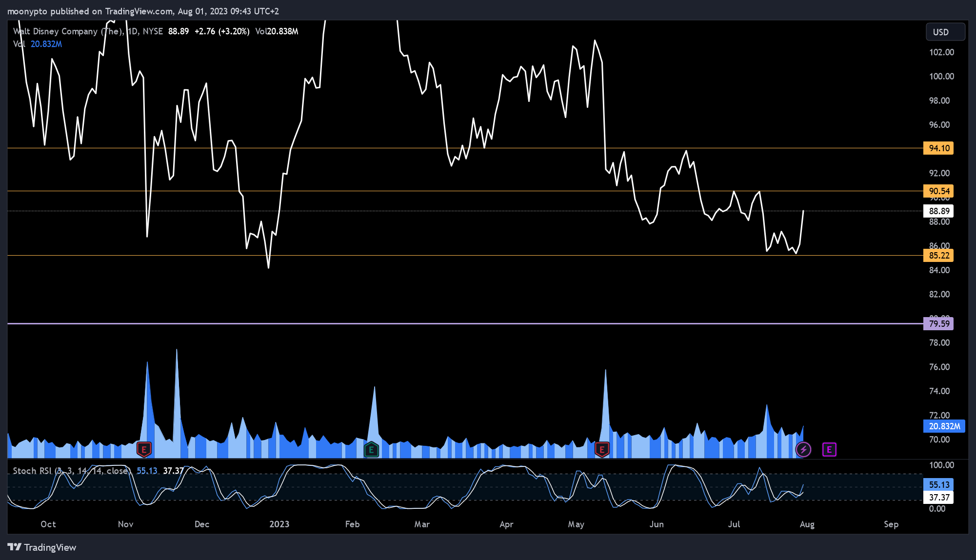The image size is (976, 560).
Task: Click the Vol indicator legend value 20.832M
Action: click(46, 44)
